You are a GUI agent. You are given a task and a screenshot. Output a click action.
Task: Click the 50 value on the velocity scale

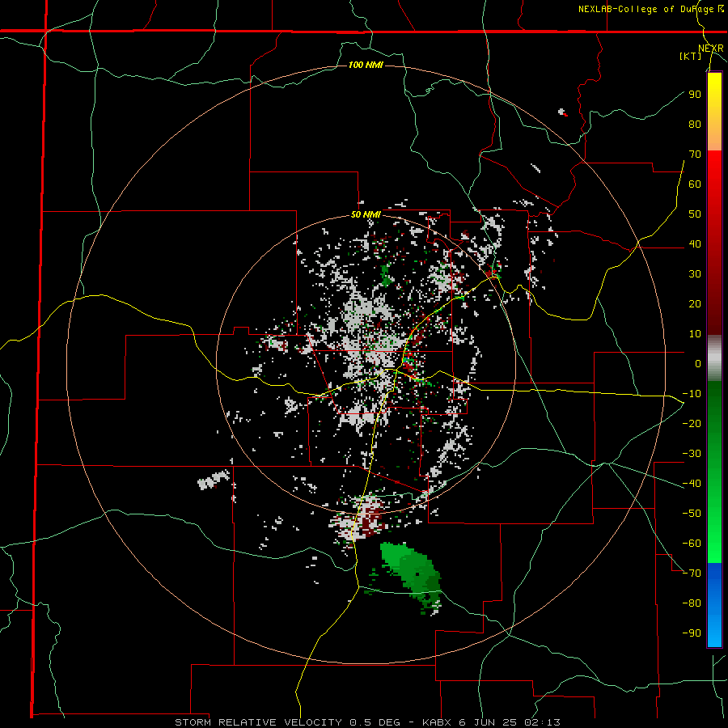coord(695,214)
